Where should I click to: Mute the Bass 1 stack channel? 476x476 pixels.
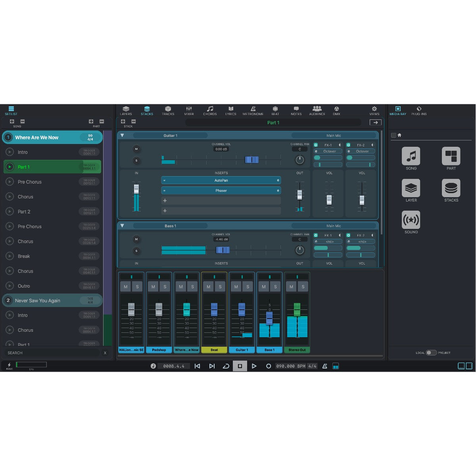136,239
